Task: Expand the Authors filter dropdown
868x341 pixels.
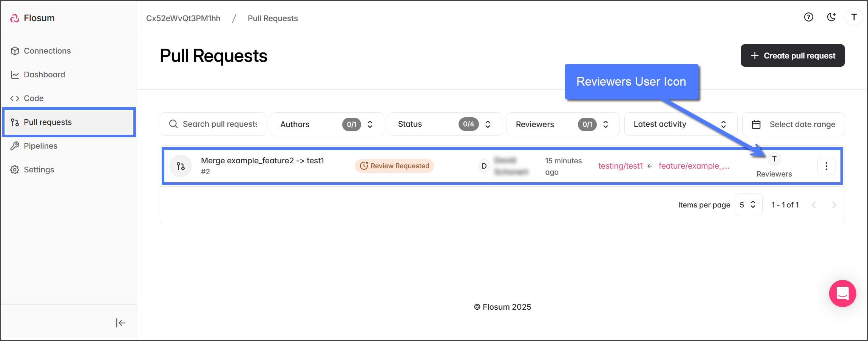Action: coord(327,124)
